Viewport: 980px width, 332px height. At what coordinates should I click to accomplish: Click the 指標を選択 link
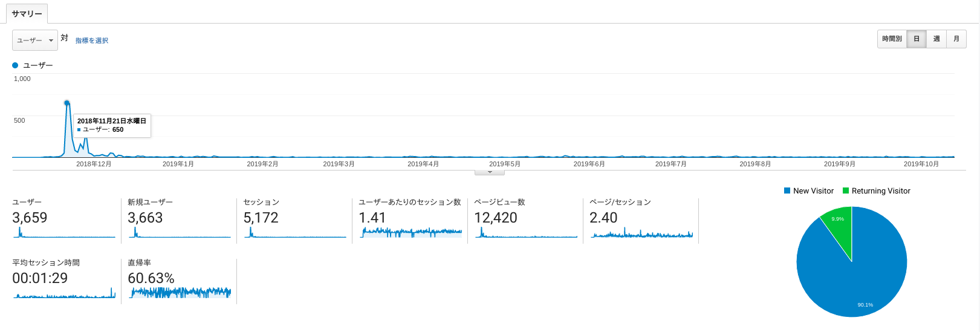(x=92, y=41)
